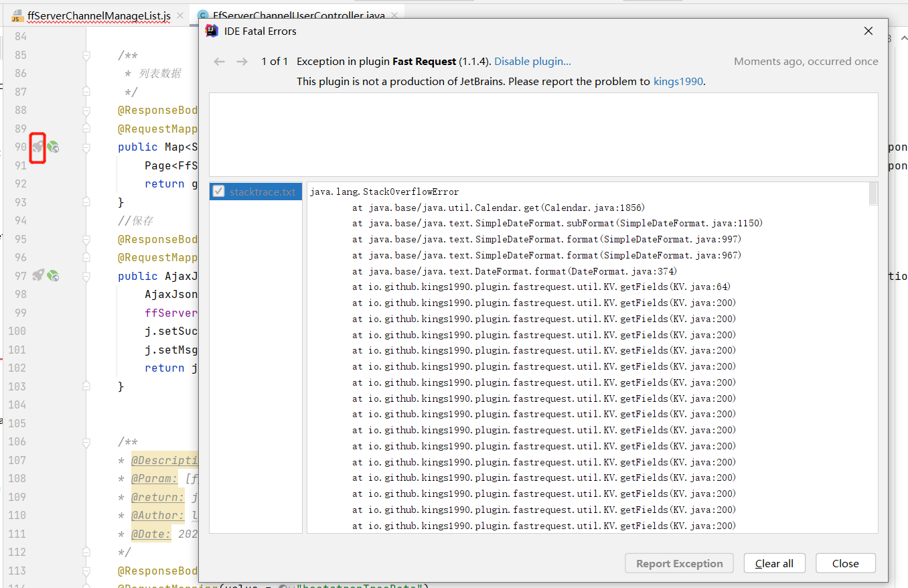Screen dimensions: 908x588
Task: Click the "1 of 1" error counter
Action: (275, 62)
